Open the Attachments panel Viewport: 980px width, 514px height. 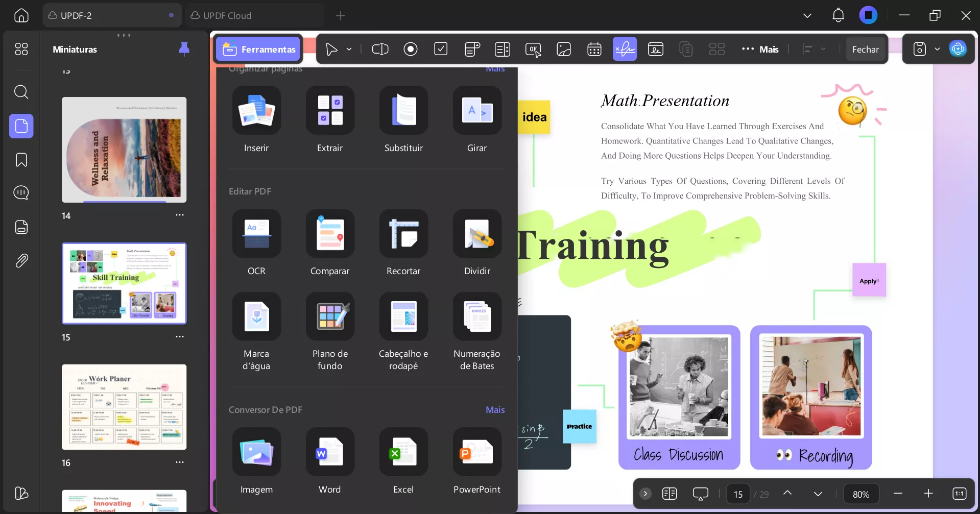point(21,261)
